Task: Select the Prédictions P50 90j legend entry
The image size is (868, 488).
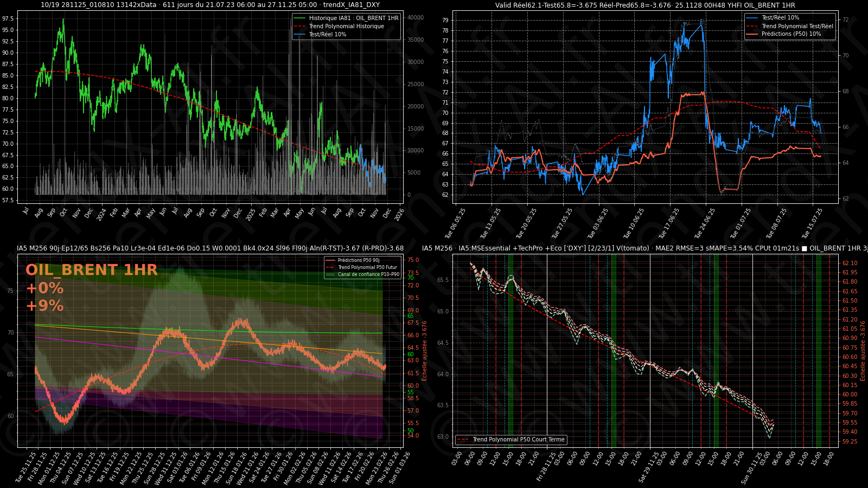Action: 359,260
